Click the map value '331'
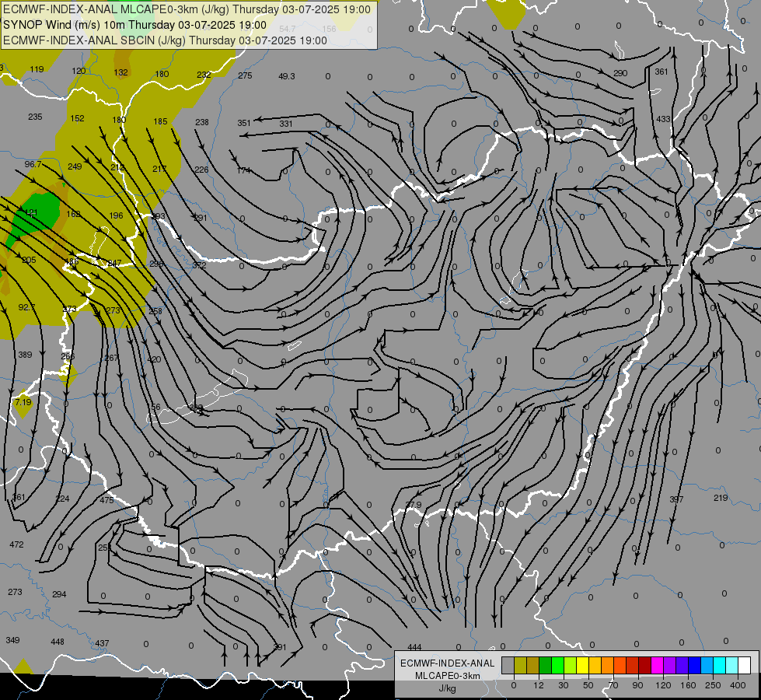Viewport: 761px width, 700px height. [x=286, y=124]
